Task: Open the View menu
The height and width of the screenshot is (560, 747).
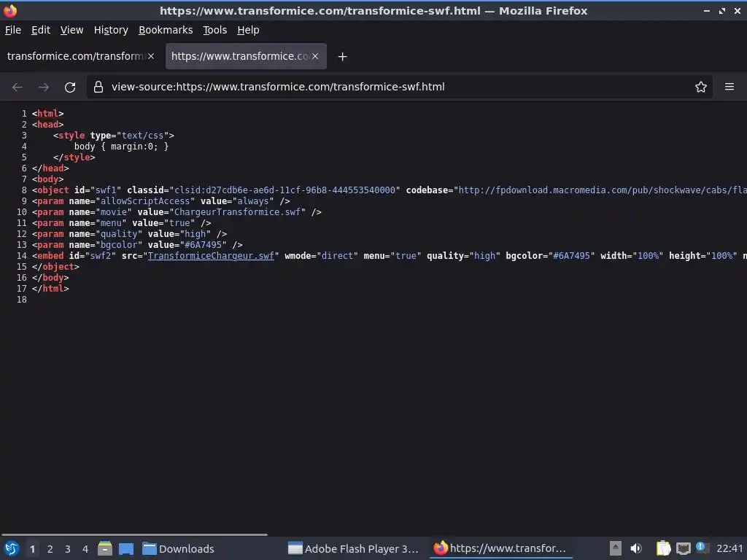Action: click(x=72, y=30)
